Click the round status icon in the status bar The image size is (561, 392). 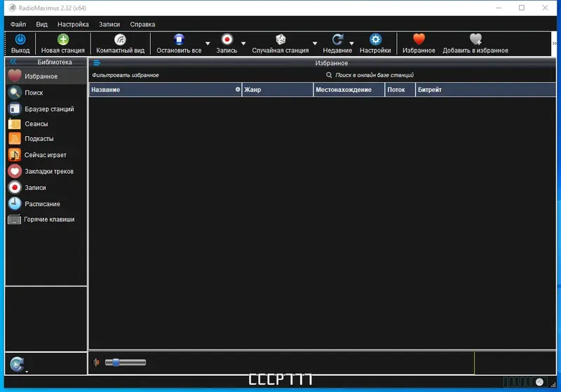[539, 382]
